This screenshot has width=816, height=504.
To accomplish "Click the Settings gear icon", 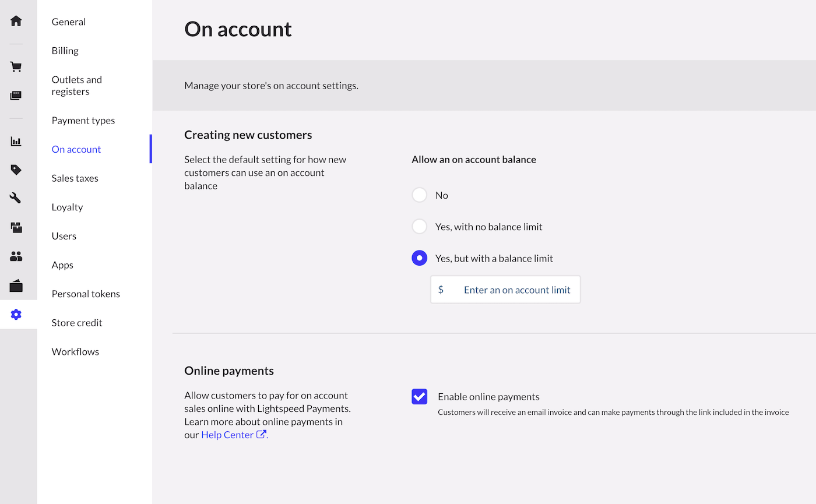I will tap(16, 315).
